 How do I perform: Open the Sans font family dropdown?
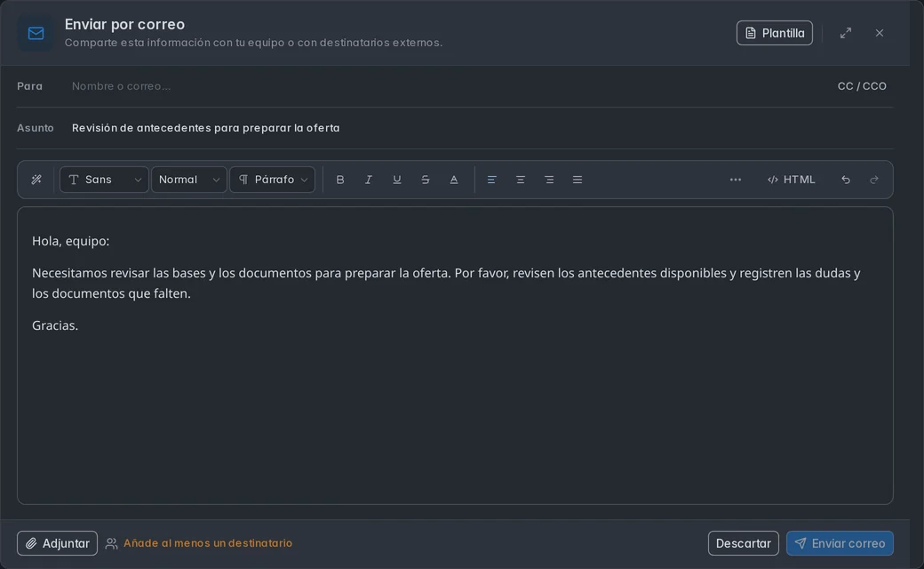pyautogui.click(x=104, y=180)
